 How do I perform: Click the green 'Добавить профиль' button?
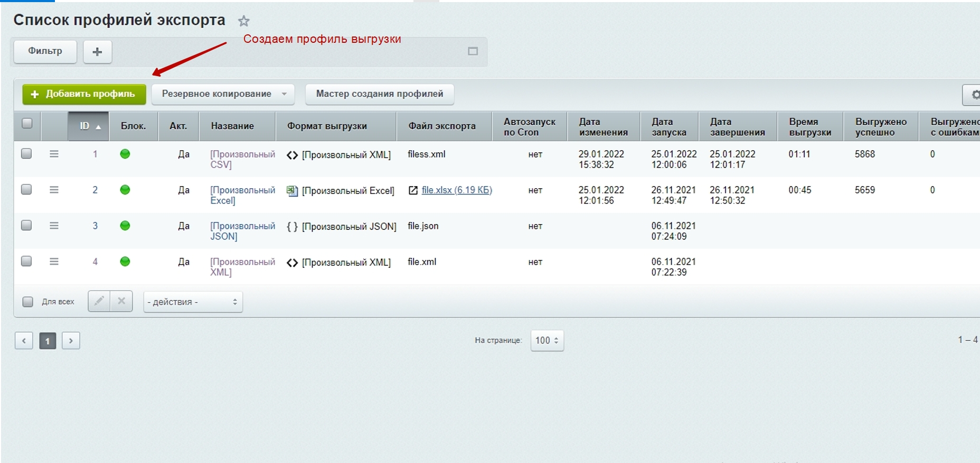84,94
